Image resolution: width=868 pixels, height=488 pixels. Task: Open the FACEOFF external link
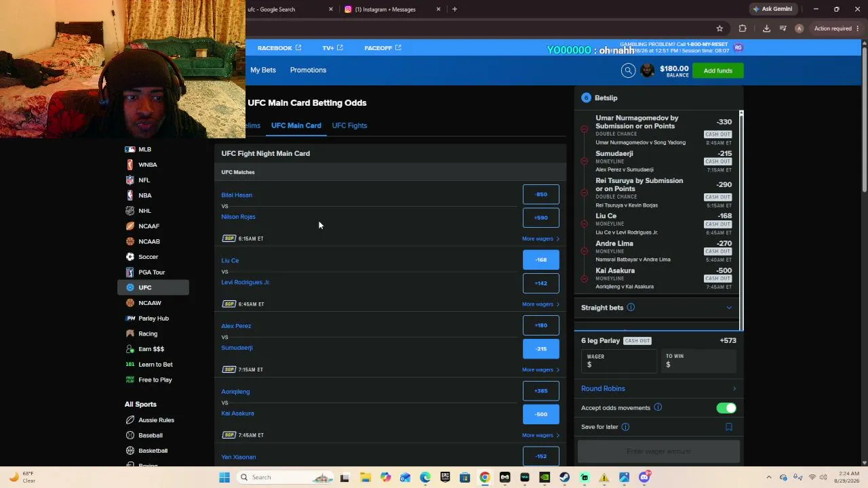point(382,48)
